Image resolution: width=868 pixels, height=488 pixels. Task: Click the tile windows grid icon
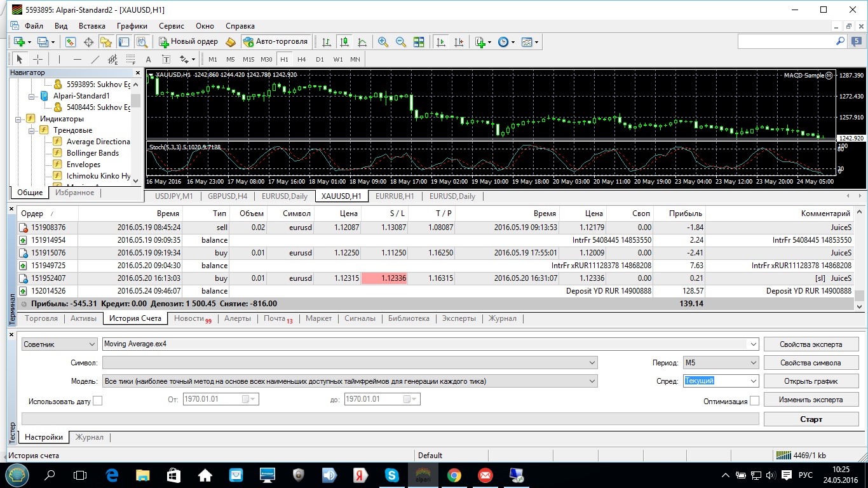coord(419,42)
